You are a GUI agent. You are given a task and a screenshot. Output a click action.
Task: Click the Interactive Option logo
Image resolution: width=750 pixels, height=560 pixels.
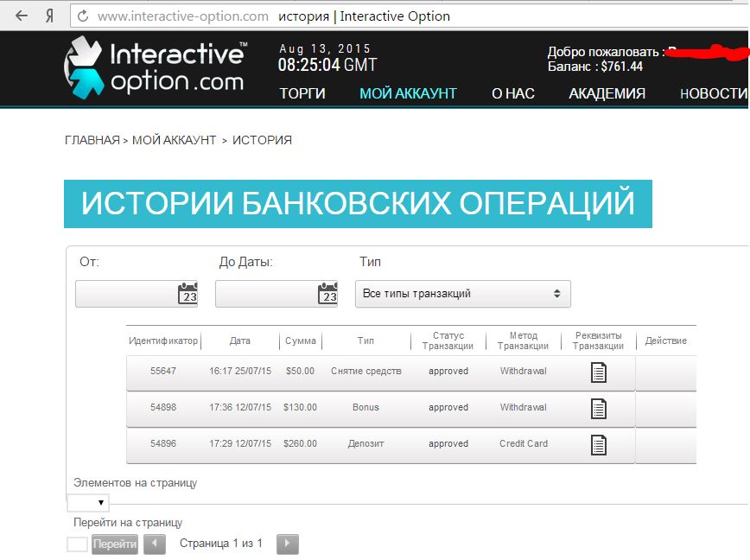click(156, 66)
